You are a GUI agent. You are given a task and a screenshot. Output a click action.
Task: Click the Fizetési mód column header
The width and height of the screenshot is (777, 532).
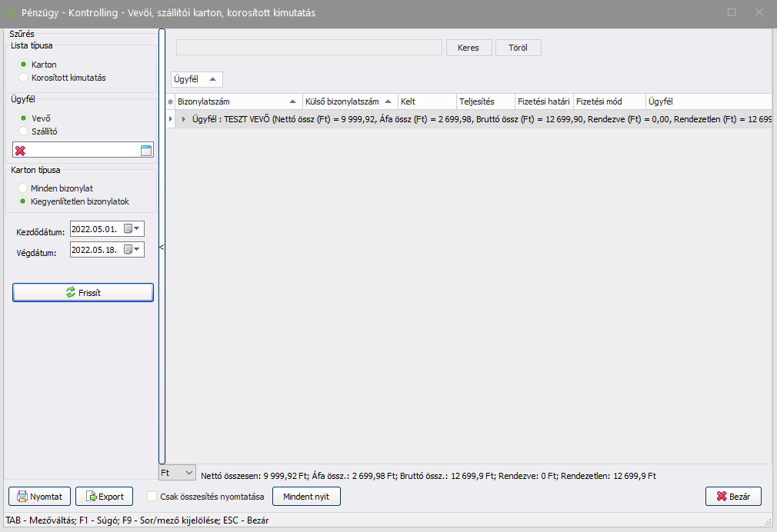point(609,101)
